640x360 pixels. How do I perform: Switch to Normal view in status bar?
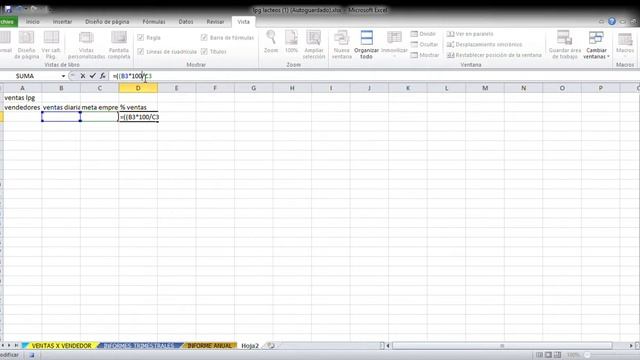(539, 355)
